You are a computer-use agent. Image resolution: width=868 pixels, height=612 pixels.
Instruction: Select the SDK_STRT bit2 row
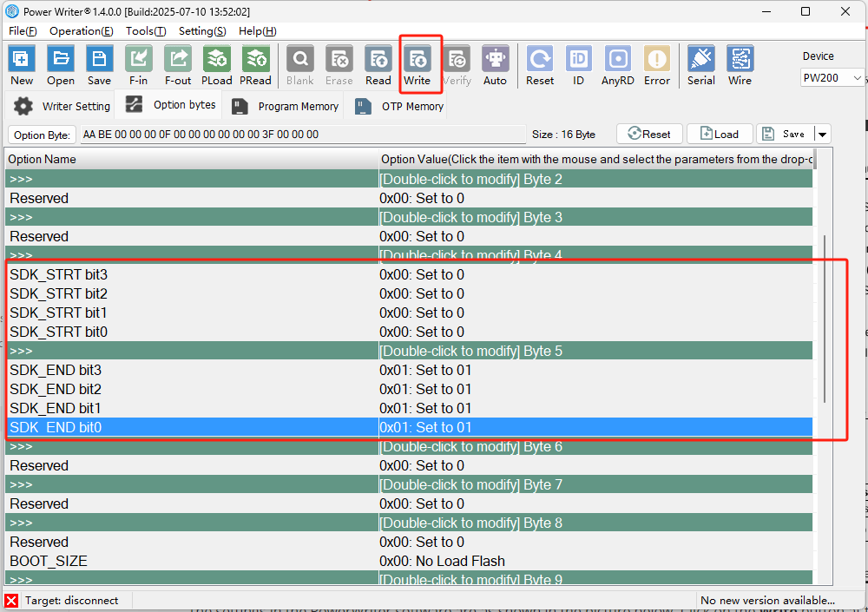pos(409,293)
